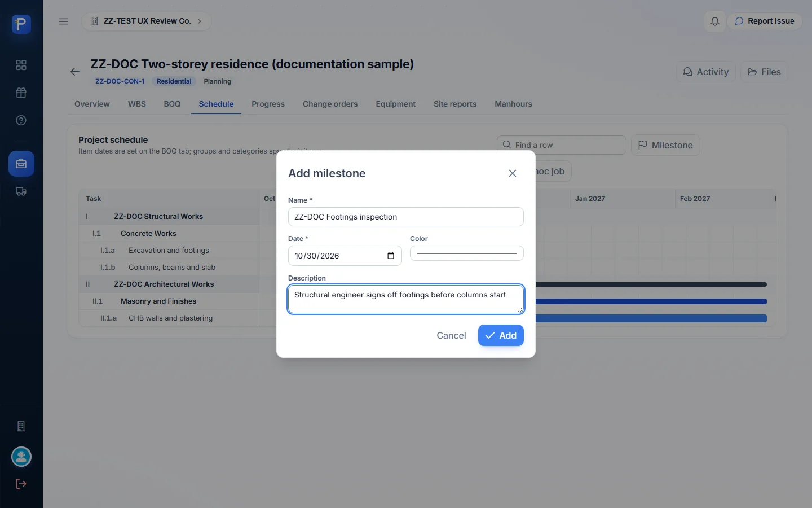Open the dashboard grid icon in sidebar

[x=21, y=65]
